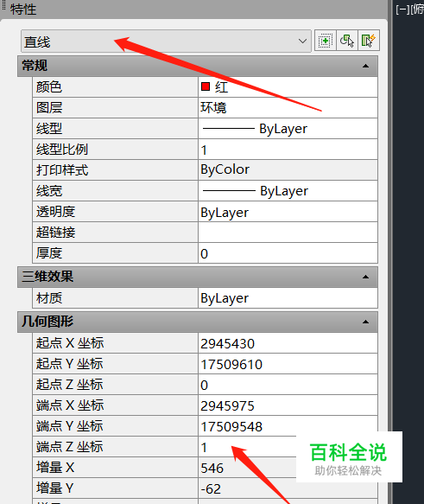This screenshot has height=504, width=424.
Task: Click the [-] viewport control in drawing area
Action: (402, 10)
